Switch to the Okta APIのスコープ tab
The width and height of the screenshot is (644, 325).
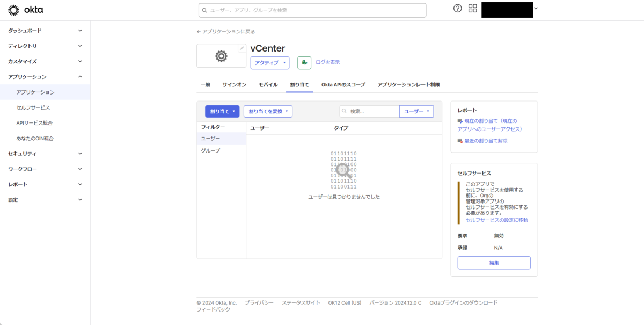click(343, 85)
